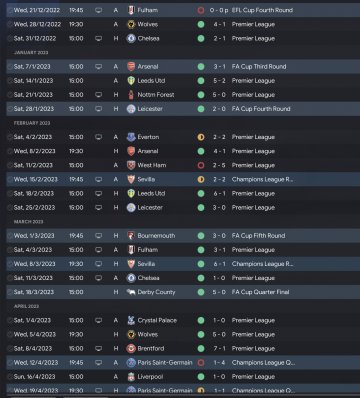This screenshot has width=360, height=398.
Task: Click the green win indicator on the Leeds Utd 6 - 1 match
Action: coord(201,193)
